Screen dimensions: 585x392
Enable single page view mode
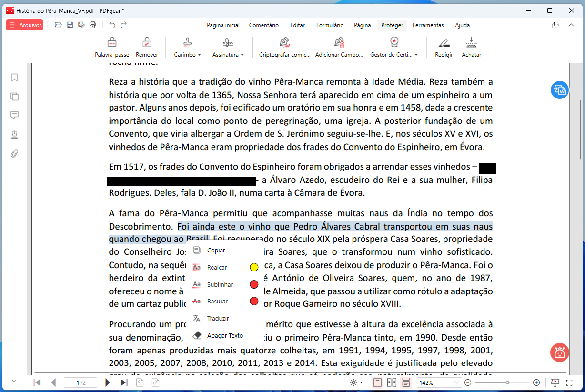click(378, 382)
